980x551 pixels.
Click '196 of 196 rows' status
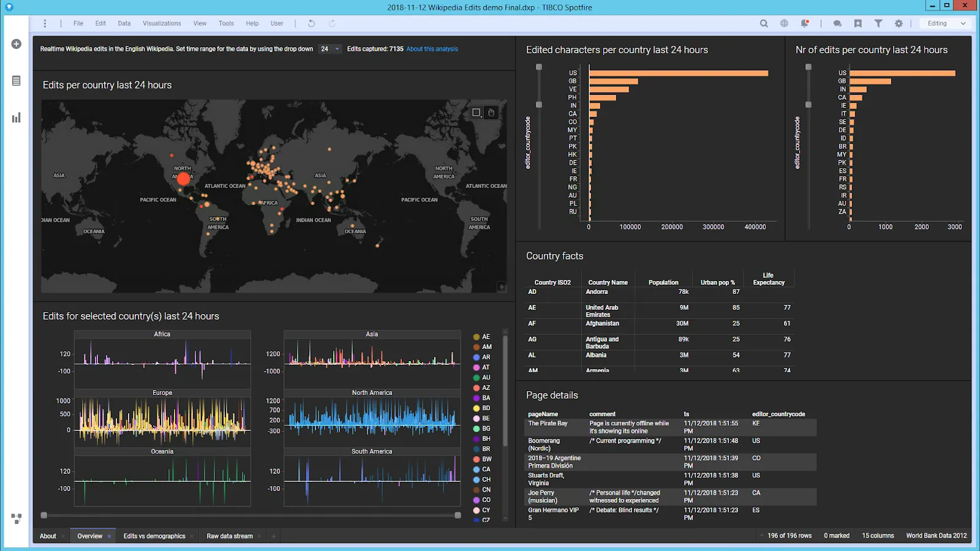tap(790, 536)
